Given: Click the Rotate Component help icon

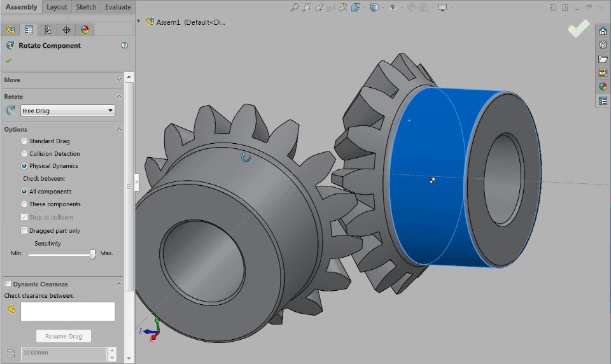Looking at the screenshot, I should [x=125, y=45].
